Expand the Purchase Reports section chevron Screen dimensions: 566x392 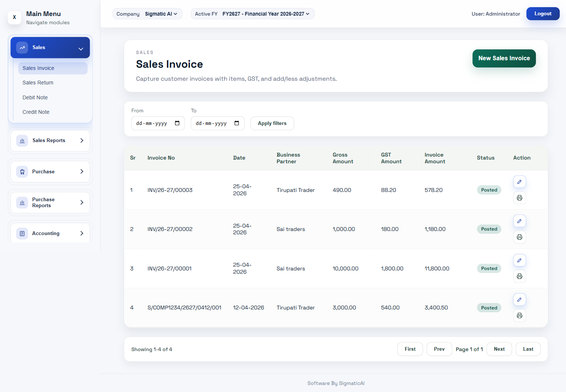(82, 203)
